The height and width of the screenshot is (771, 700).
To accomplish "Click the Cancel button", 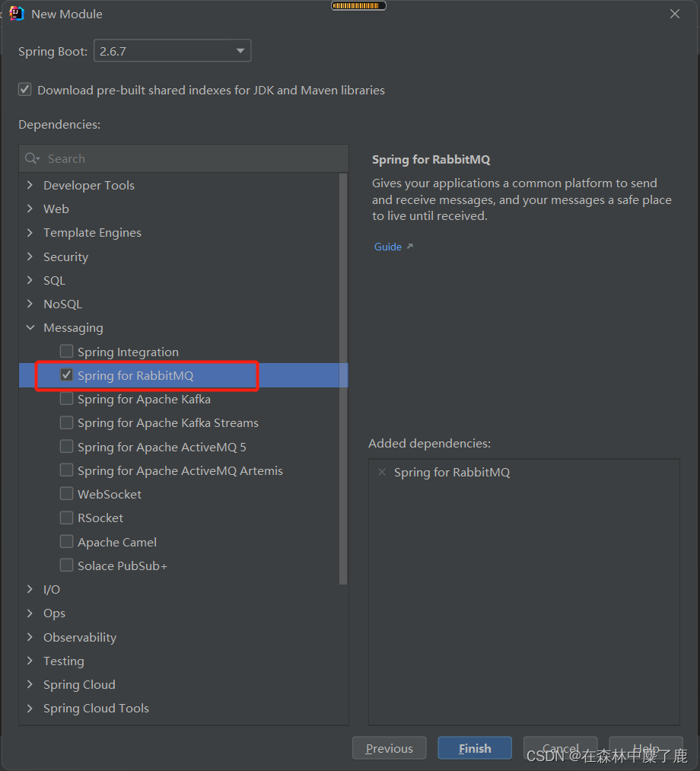I will [561, 748].
